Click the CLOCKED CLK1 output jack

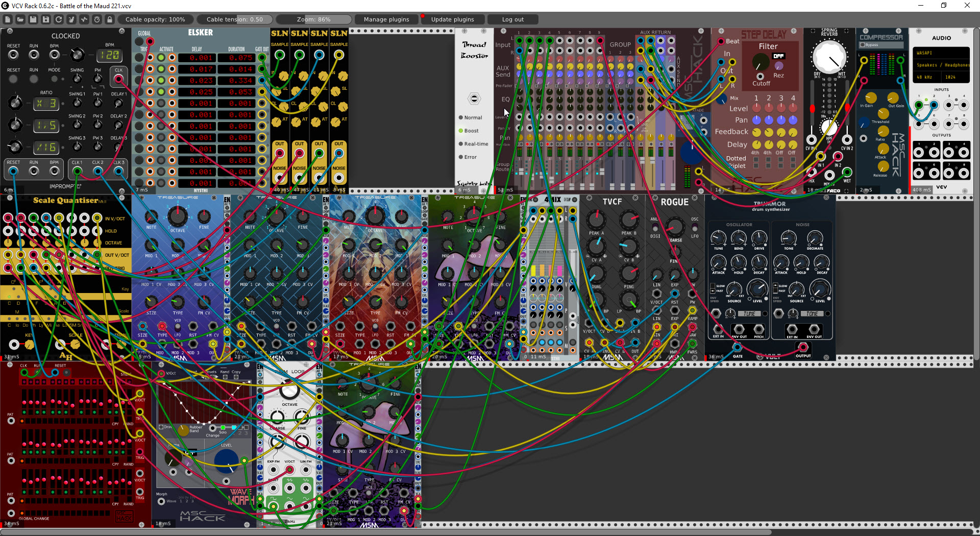tap(77, 171)
